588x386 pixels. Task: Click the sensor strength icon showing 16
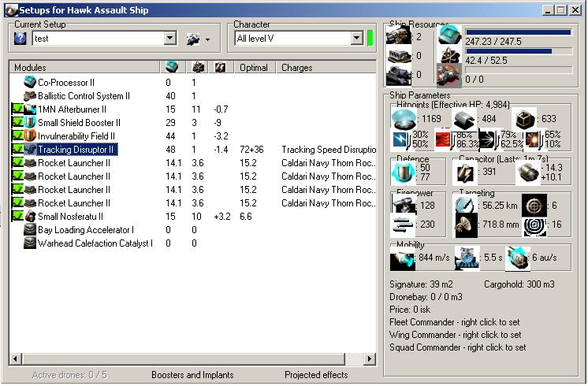tap(534, 226)
